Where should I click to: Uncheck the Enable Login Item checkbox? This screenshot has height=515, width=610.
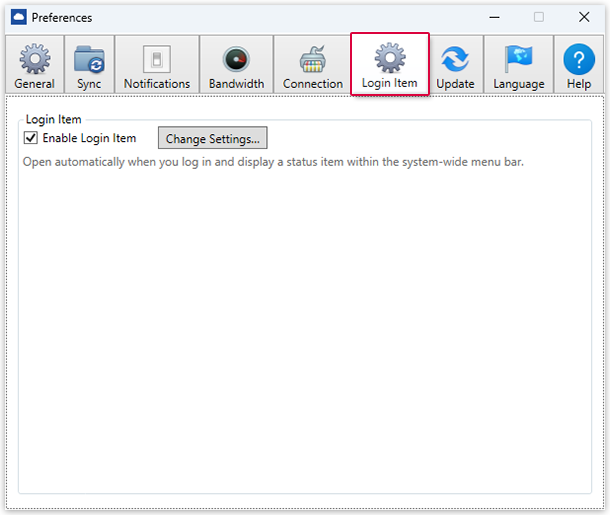pyautogui.click(x=31, y=138)
